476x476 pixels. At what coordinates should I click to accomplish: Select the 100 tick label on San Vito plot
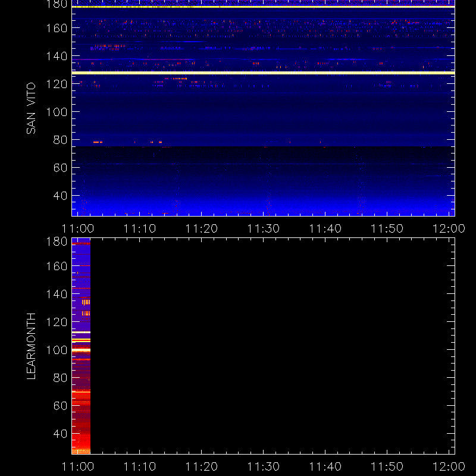pos(57,112)
